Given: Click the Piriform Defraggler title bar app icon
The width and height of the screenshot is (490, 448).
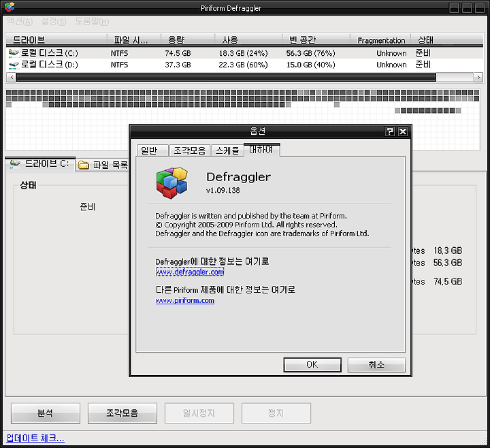Looking at the screenshot, I should tap(10, 7).
